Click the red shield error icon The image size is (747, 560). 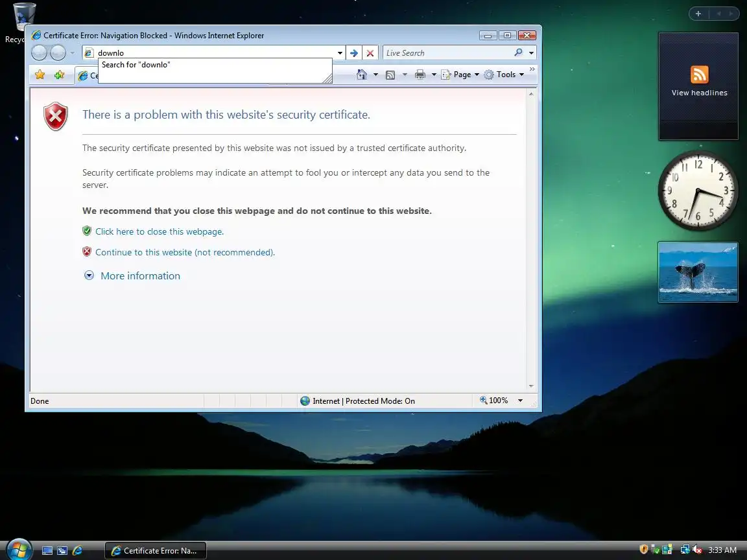56,116
